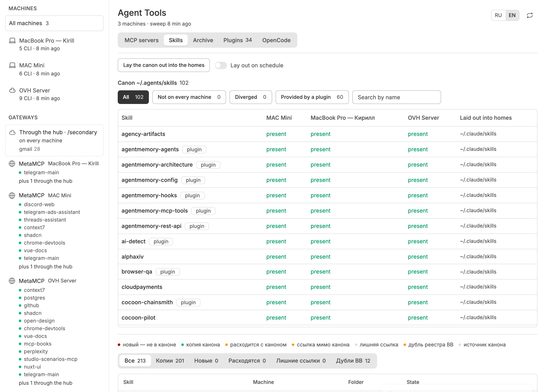Select the Расходятся 0 filter tab
This screenshot has width=546, height=392.
(x=247, y=361)
